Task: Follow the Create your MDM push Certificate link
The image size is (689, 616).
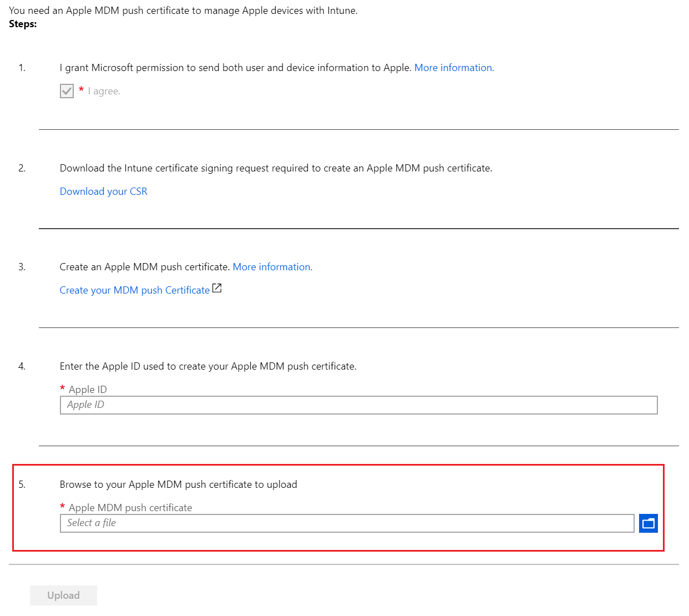Action: coord(134,290)
